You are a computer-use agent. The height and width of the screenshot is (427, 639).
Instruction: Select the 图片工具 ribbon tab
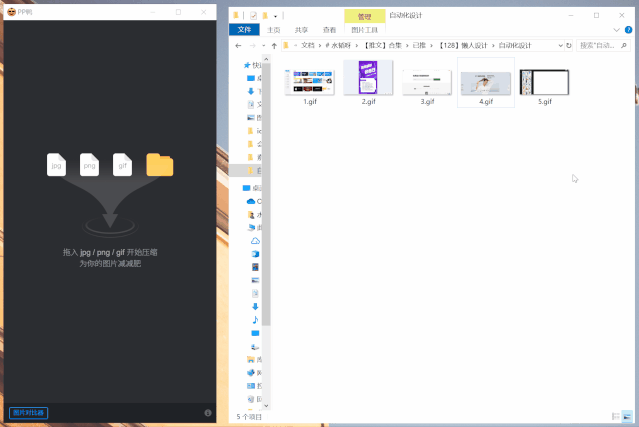coord(364,30)
